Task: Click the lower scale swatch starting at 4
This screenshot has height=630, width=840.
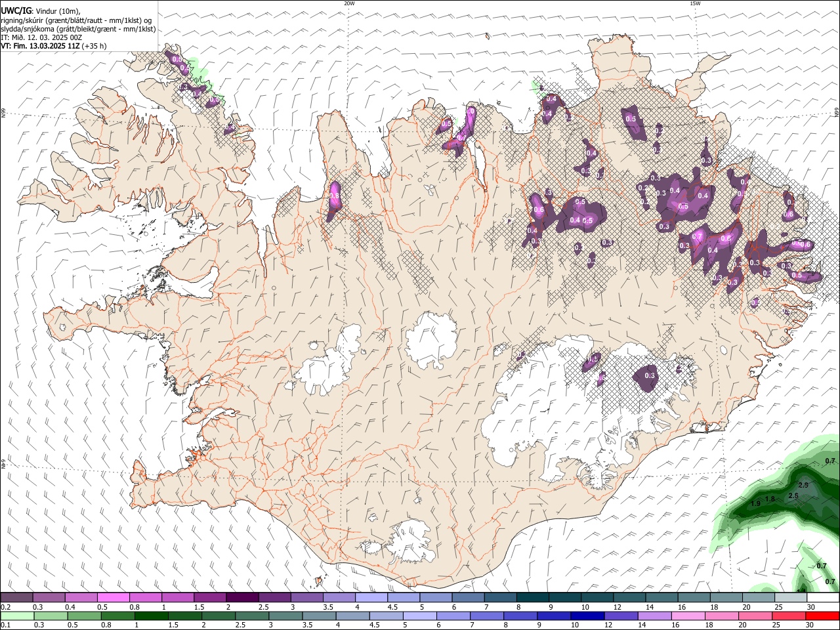Action: [352, 616]
